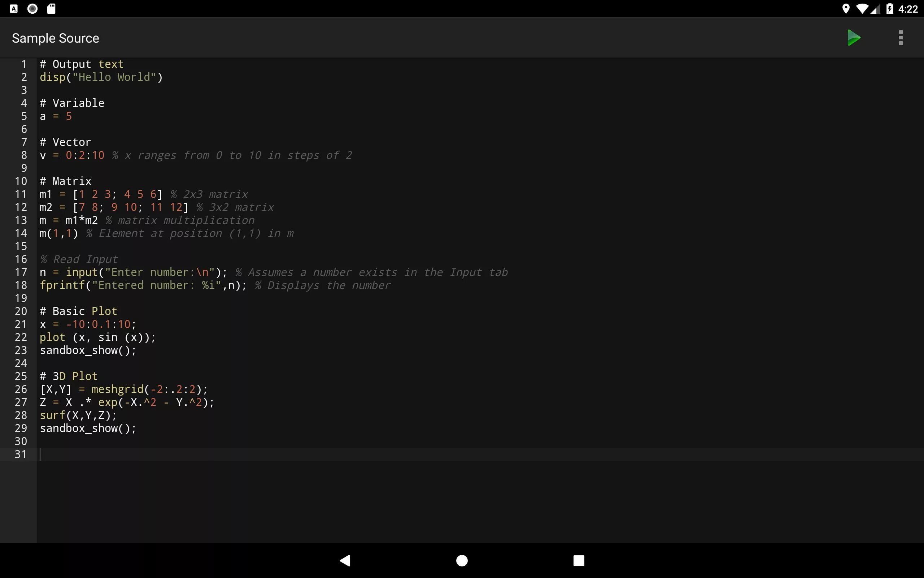Click the '# Vector' comment line
Image resolution: width=924 pixels, height=578 pixels.
click(x=65, y=142)
